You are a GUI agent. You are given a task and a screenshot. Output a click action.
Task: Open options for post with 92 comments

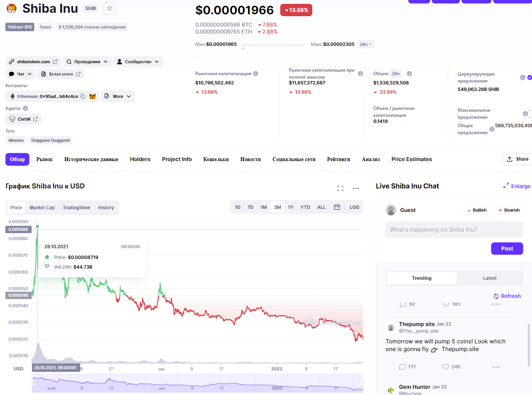click(x=496, y=304)
